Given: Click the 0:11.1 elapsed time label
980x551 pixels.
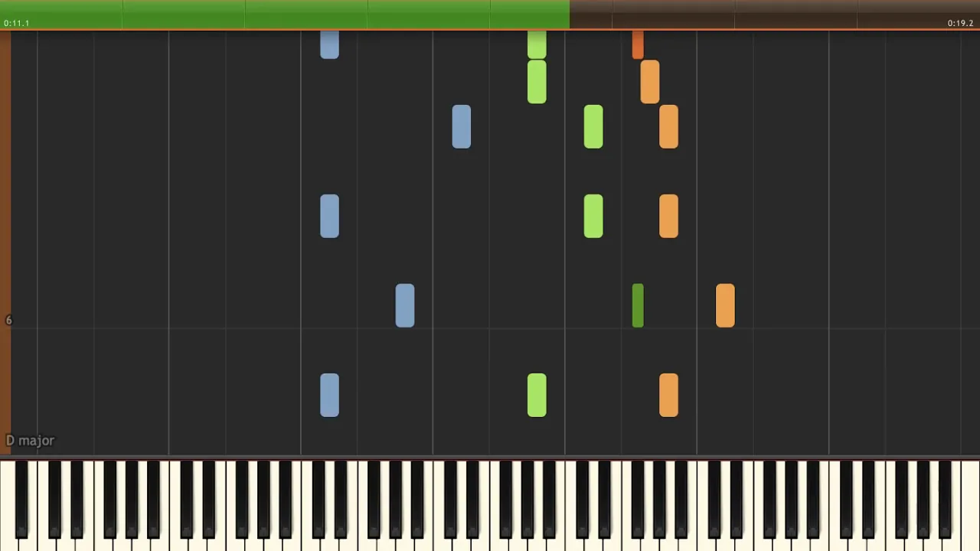Looking at the screenshot, I should pos(16,23).
